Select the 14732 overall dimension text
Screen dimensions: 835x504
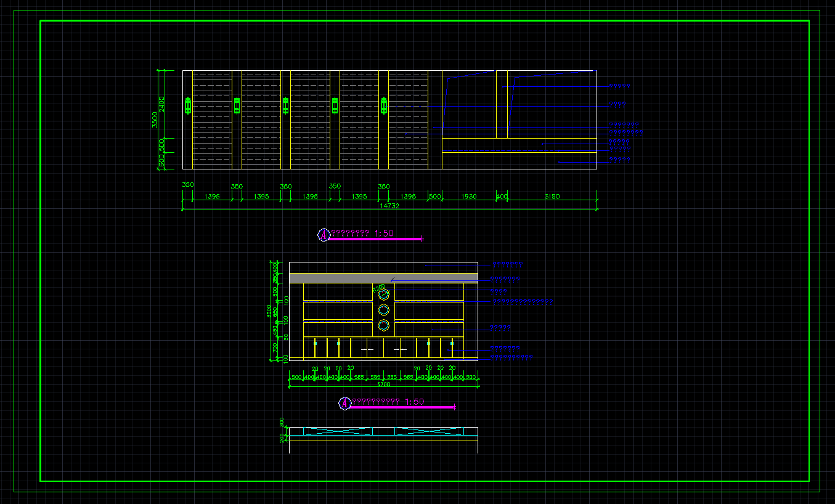(x=389, y=206)
